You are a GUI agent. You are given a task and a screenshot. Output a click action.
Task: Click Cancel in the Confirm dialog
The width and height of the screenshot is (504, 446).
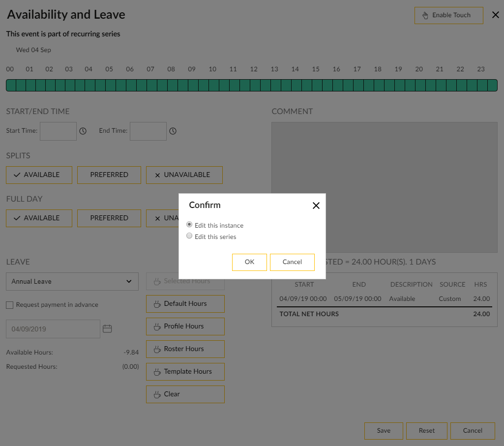[x=292, y=262]
